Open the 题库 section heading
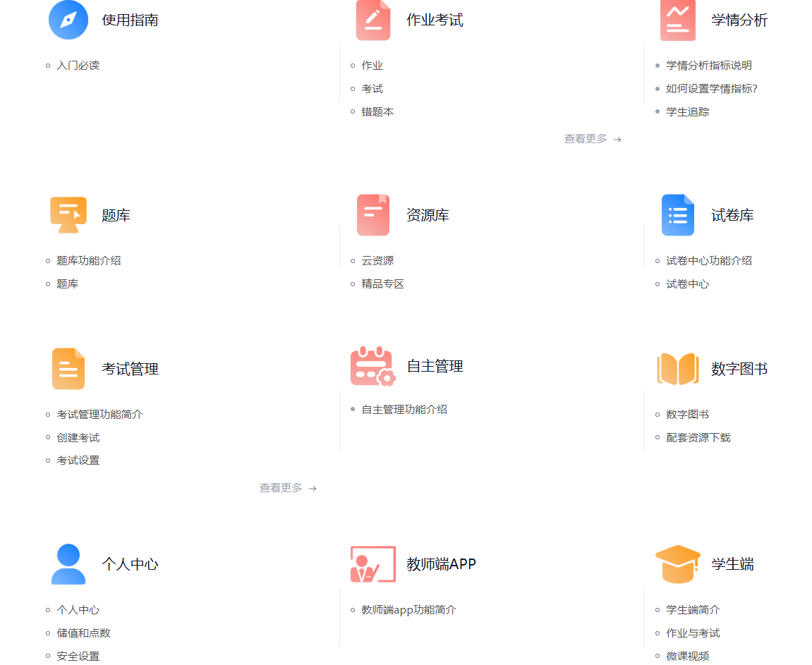 coord(116,215)
